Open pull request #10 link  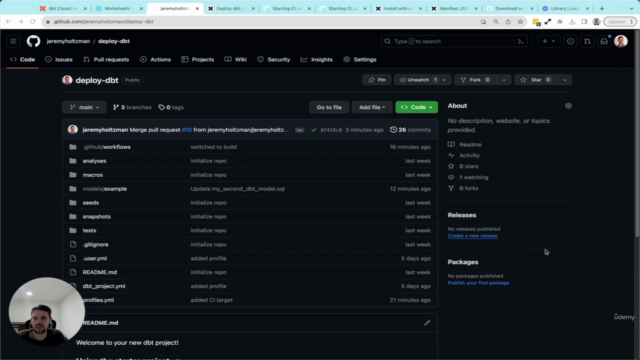pyautogui.click(x=187, y=130)
